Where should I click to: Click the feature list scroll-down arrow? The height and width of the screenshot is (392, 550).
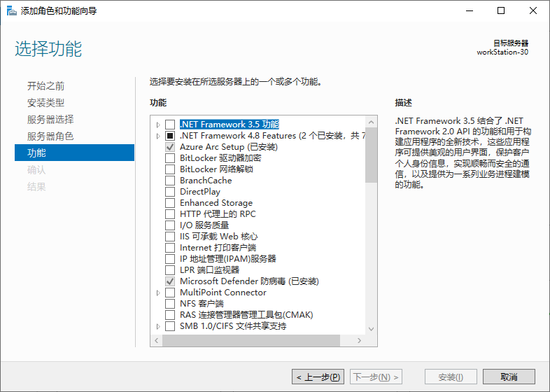tap(371, 329)
